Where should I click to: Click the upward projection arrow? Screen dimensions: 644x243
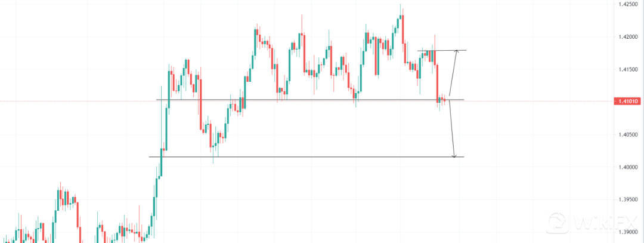(x=453, y=73)
